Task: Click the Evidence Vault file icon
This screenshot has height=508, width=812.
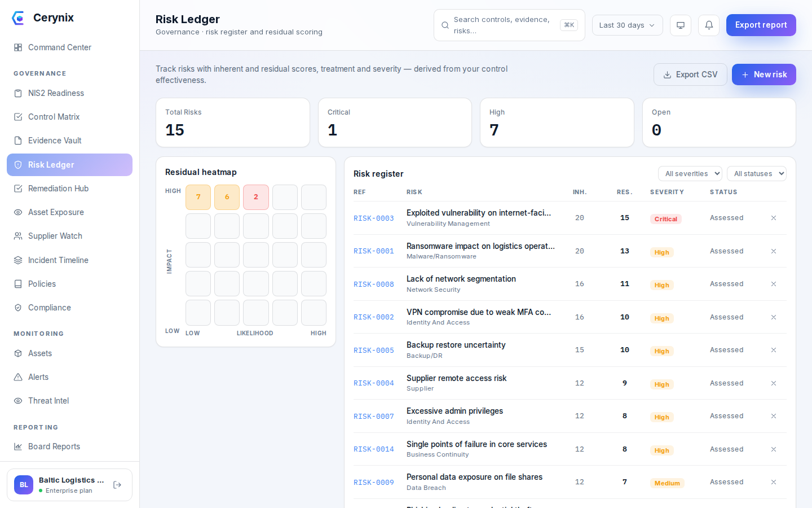Action: (x=18, y=141)
